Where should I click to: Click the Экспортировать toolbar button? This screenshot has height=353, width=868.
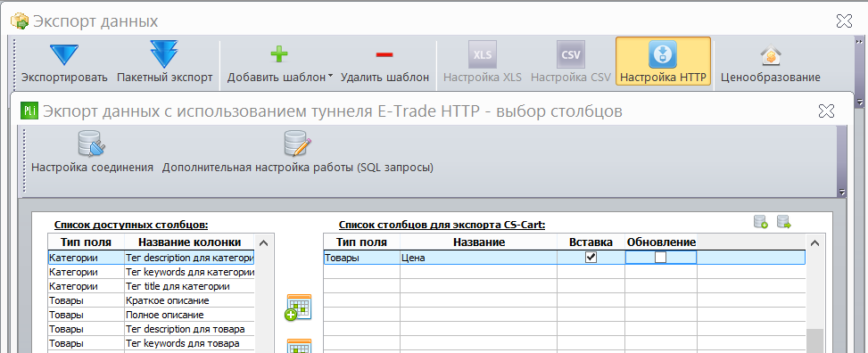tap(64, 62)
